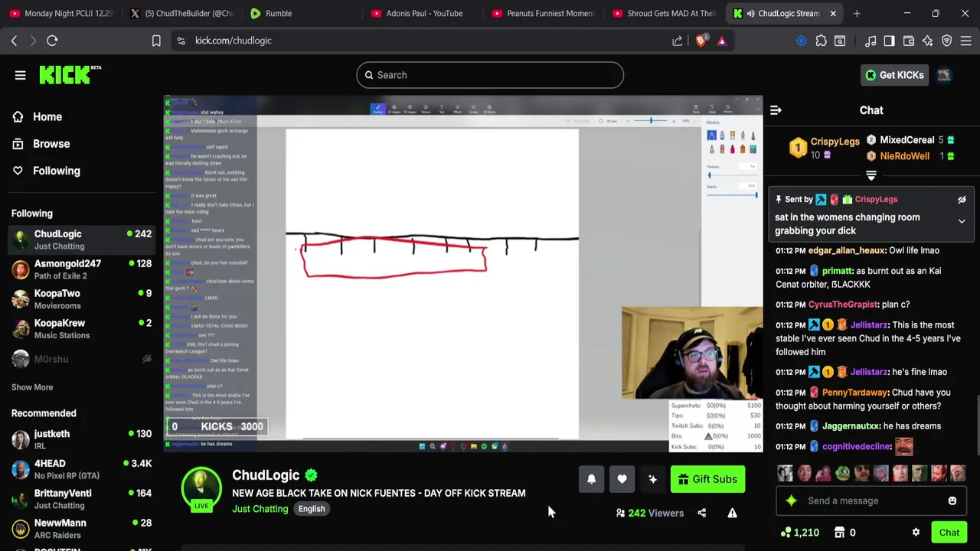
Task: Switch to Shroud Gets MAD tab
Action: coord(664,13)
